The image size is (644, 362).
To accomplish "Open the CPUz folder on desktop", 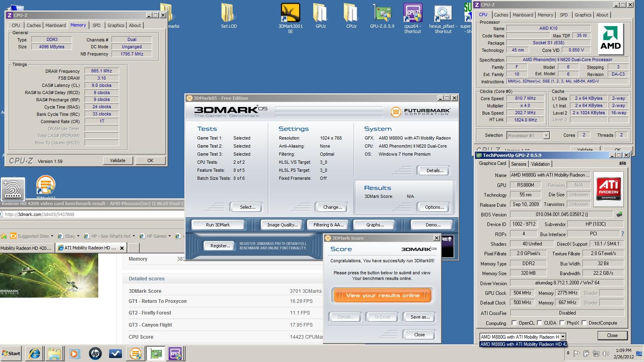I will 351,16.
